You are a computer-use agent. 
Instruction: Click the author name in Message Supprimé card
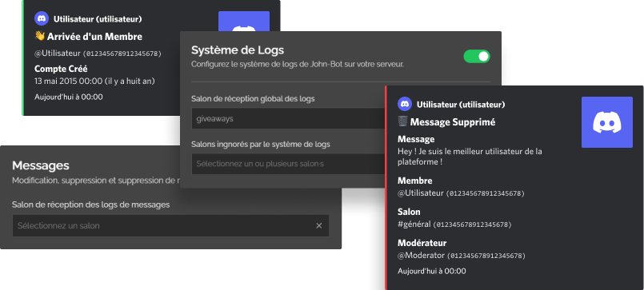461,105
